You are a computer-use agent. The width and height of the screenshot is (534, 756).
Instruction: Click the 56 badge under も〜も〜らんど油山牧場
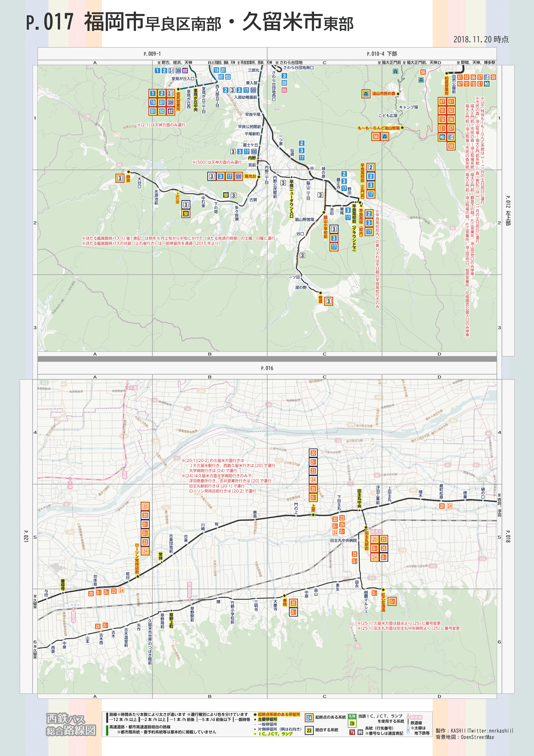coord(376,136)
